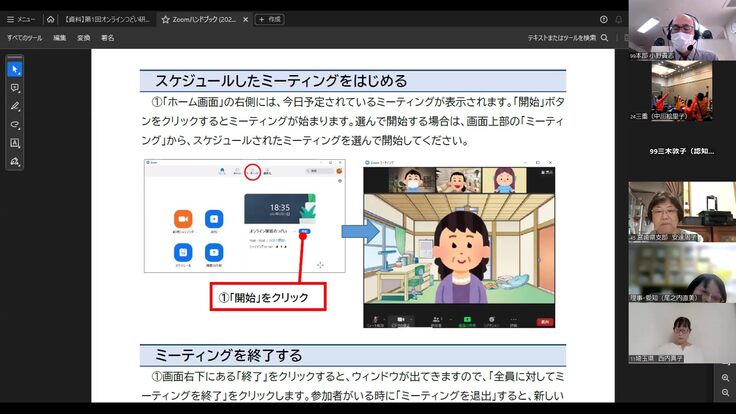Star the Zoomハンドブック tab as favorite
This screenshot has width=736, height=414.
pyautogui.click(x=166, y=19)
